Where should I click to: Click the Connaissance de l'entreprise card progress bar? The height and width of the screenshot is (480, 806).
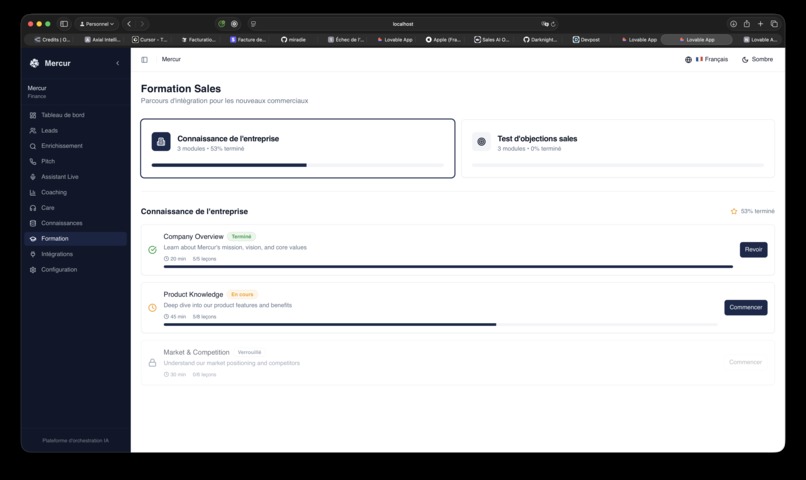point(298,165)
